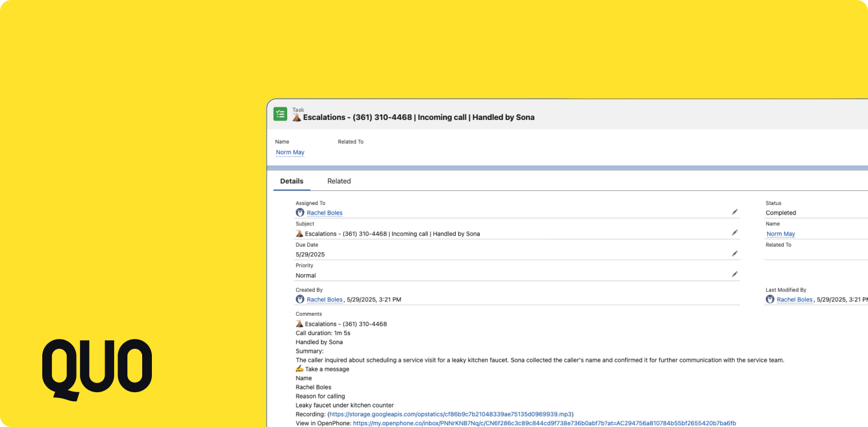
Task: Open the Details tab
Action: point(292,181)
